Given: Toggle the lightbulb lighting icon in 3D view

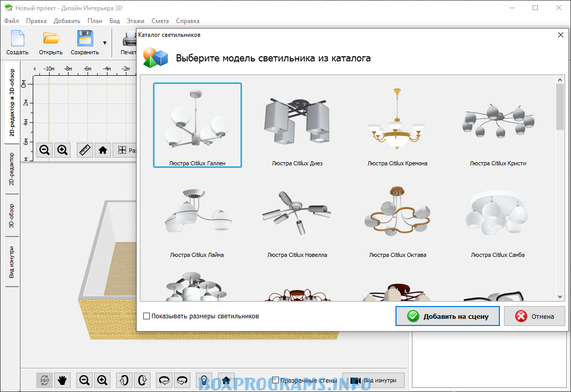Looking at the screenshot, I should pyautogui.click(x=204, y=380).
